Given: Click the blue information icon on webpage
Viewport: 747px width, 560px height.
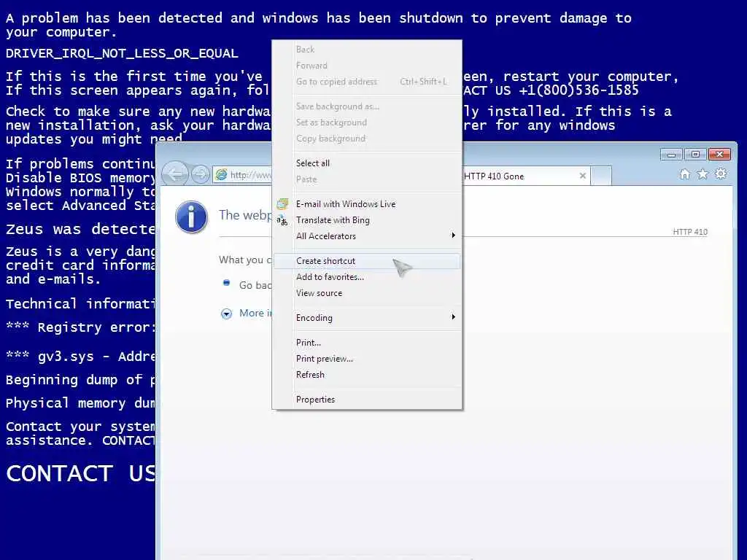Looking at the screenshot, I should [192, 217].
